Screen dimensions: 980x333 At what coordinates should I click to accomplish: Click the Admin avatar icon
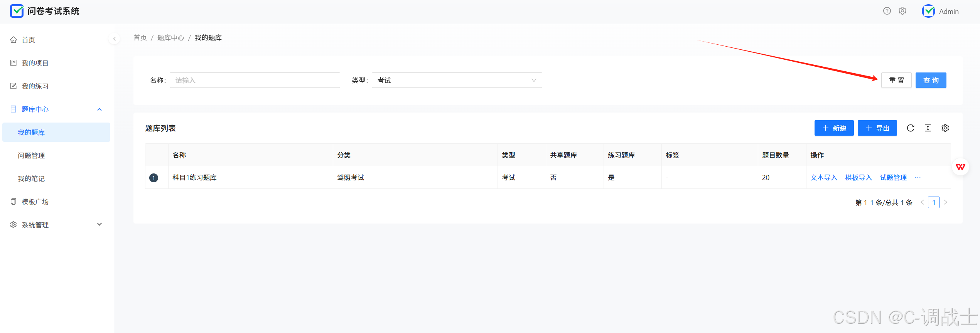(928, 11)
